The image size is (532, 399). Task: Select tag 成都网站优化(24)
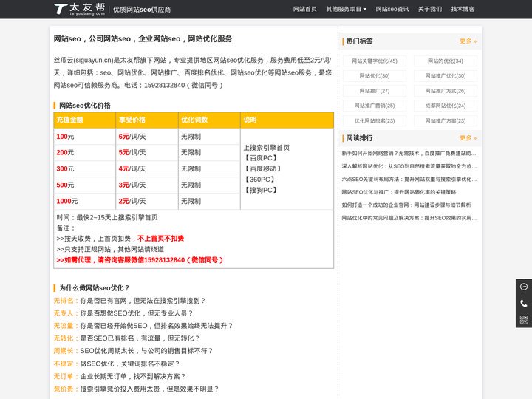click(445, 106)
